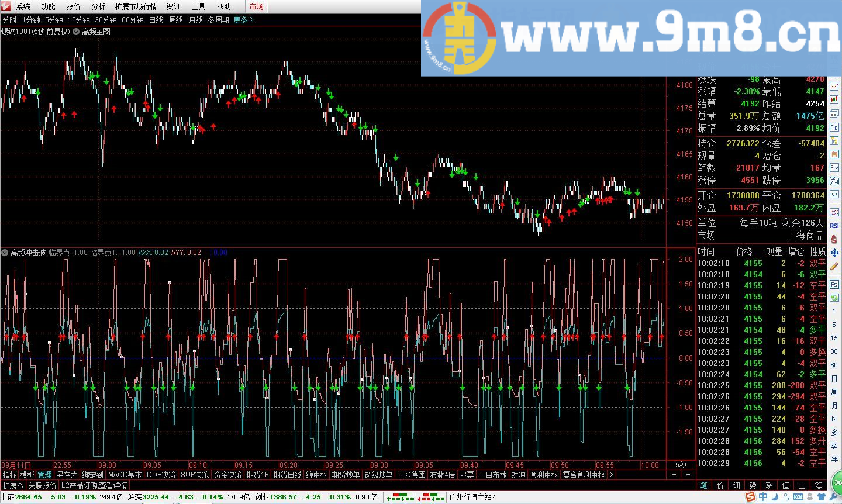
Task: Click the 关联报价 button
Action: [42, 485]
